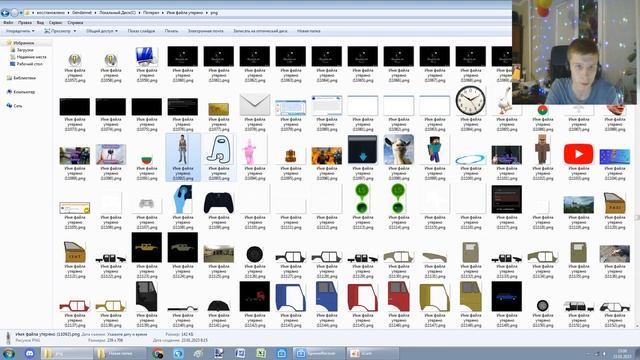Go back with the Explorer back arrow

coord(5,13)
